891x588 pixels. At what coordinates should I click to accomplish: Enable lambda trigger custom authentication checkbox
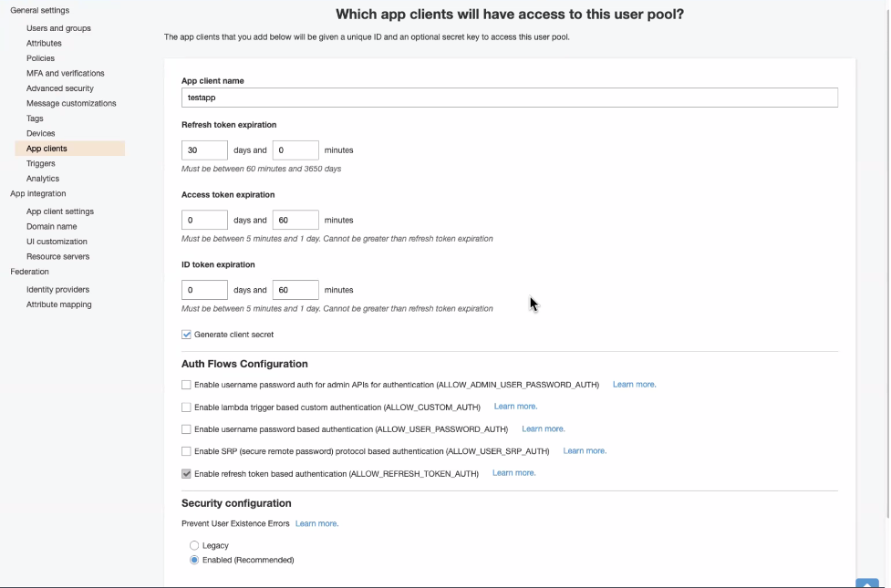pyautogui.click(x=187, y=407)
